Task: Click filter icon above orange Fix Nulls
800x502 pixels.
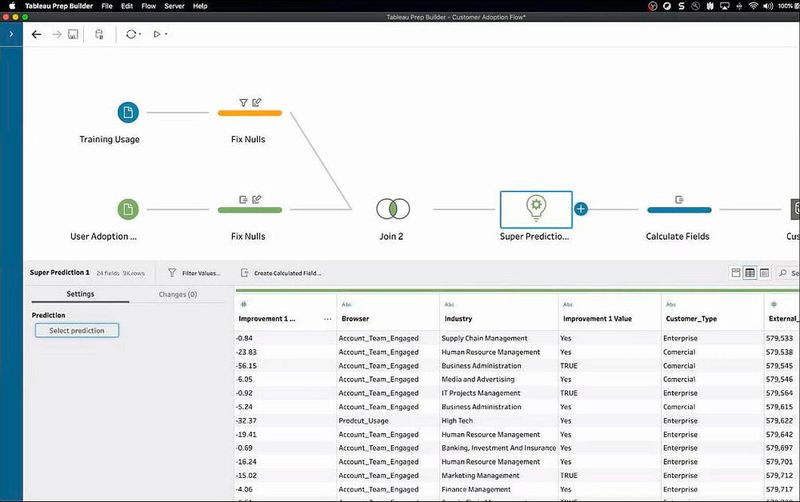Action: (x=243, y=103)
